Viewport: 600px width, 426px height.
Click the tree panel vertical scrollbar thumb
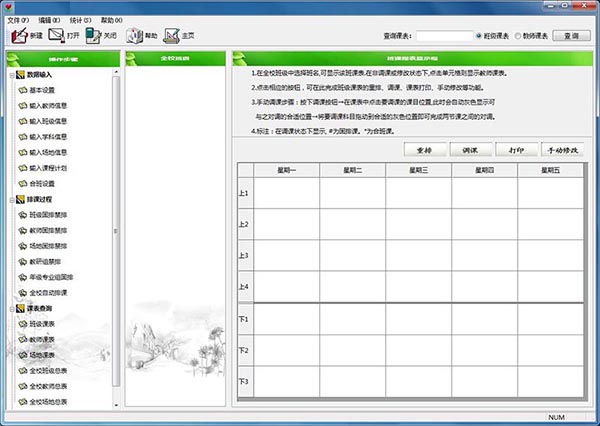116,231
